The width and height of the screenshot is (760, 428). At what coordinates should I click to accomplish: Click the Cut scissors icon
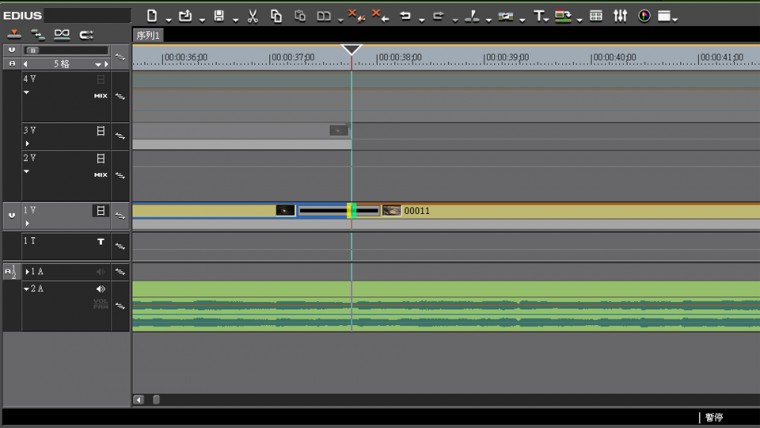coord(252,16)
